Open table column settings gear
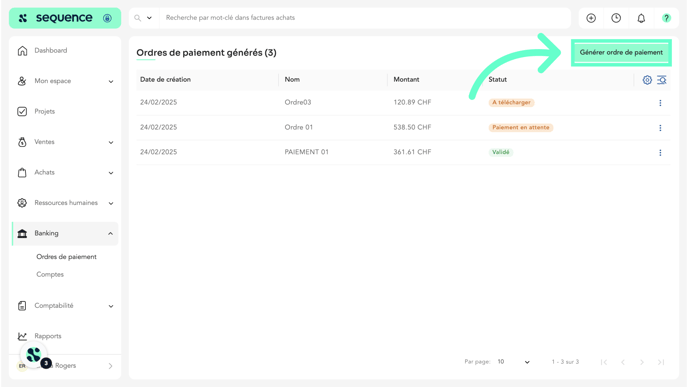The image size is (688, 387). [647, 80]
